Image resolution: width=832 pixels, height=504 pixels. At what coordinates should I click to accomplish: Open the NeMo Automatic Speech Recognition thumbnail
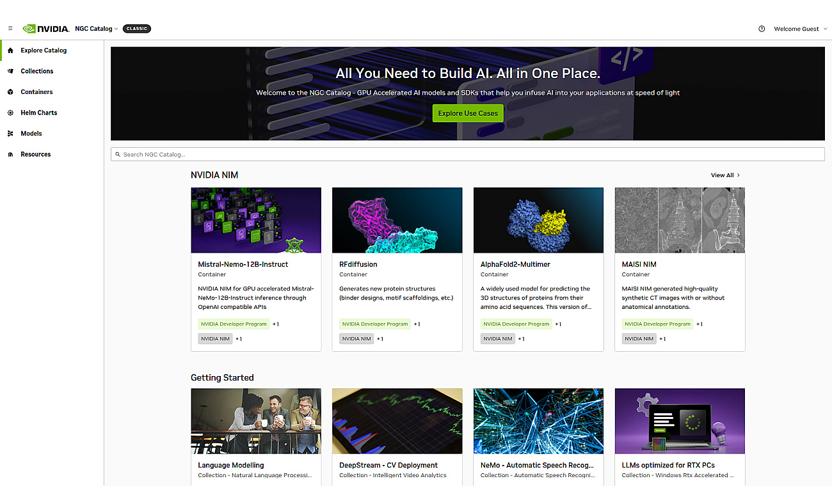pos(538,421)
